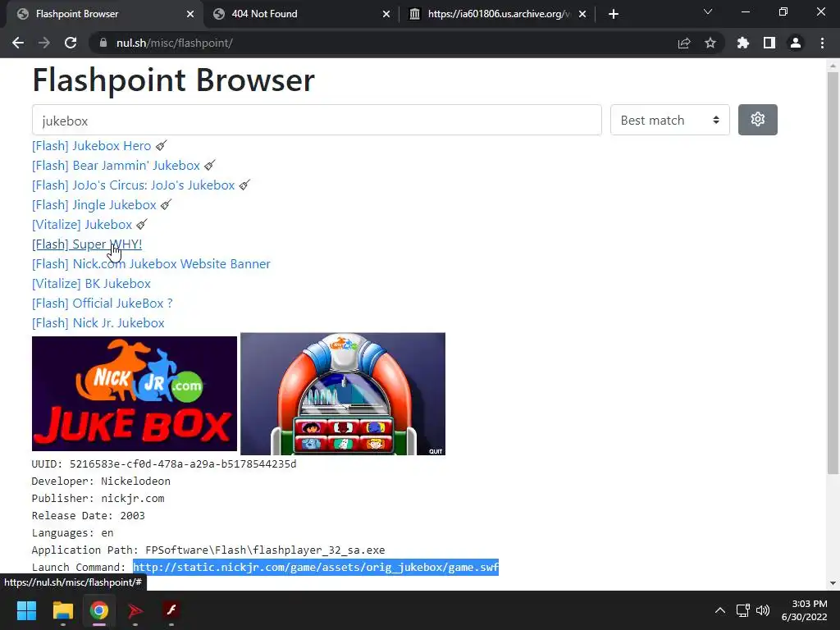Open the Flash Player taskbar icon
840x630 pixels.
171,610
